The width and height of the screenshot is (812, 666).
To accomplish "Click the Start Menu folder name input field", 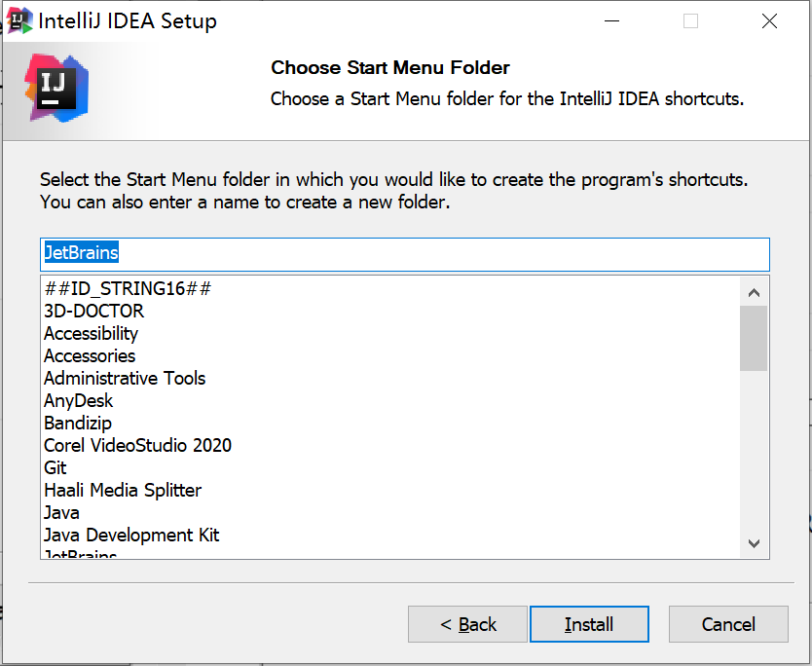I will point(389,253).
